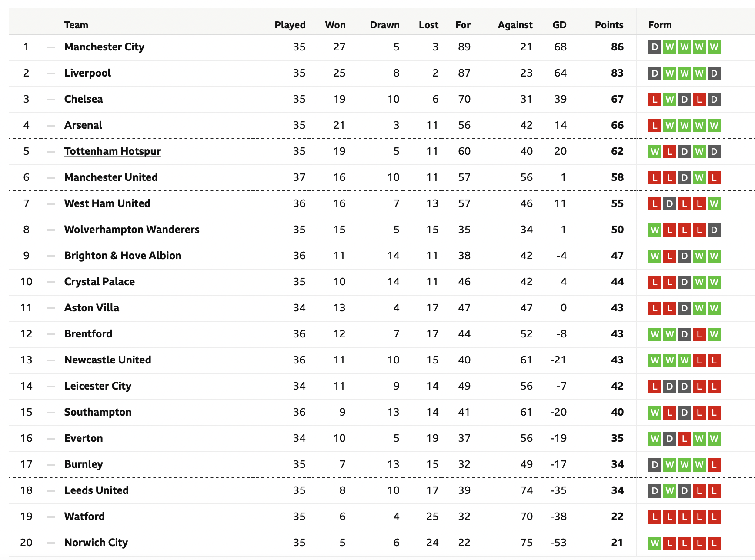Click Manchester United's green W form badge
Viewport: 755px width, 560px height.
coord(699,178)
